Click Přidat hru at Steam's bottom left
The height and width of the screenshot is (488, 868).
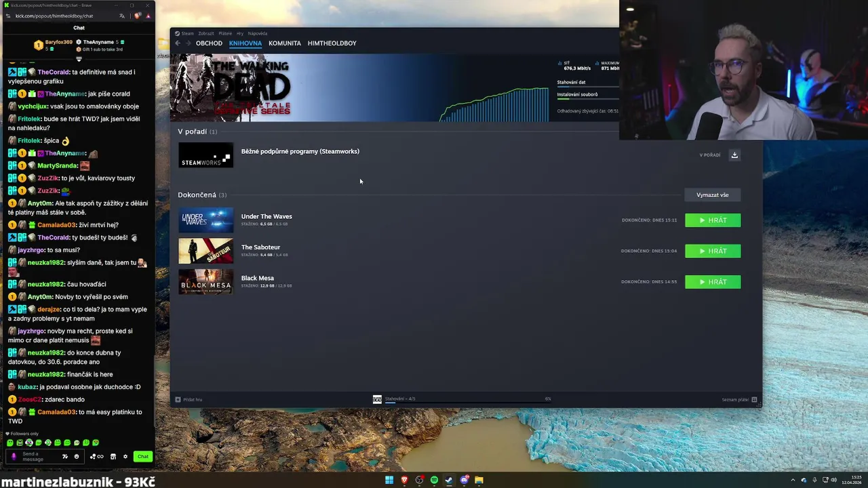coord(189,399)
